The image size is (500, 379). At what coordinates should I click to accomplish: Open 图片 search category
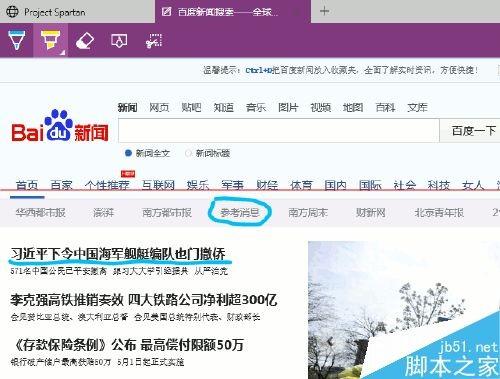288,107
